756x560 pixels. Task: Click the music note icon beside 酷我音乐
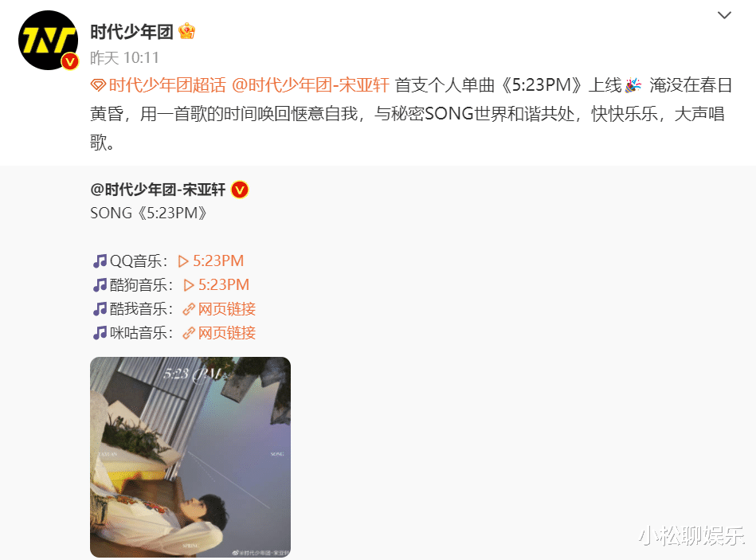(100, 309)
